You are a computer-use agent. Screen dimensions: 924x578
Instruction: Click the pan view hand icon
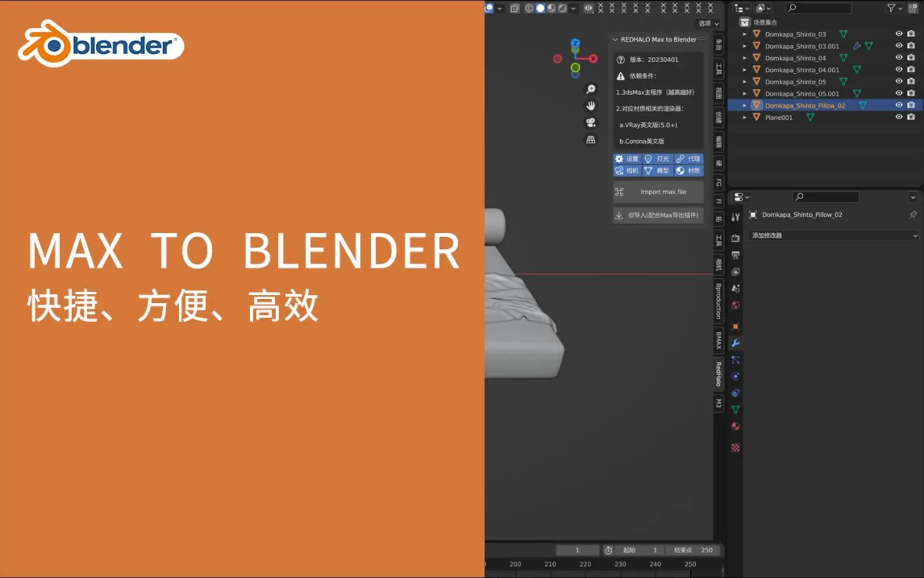[x=591, y=106]
